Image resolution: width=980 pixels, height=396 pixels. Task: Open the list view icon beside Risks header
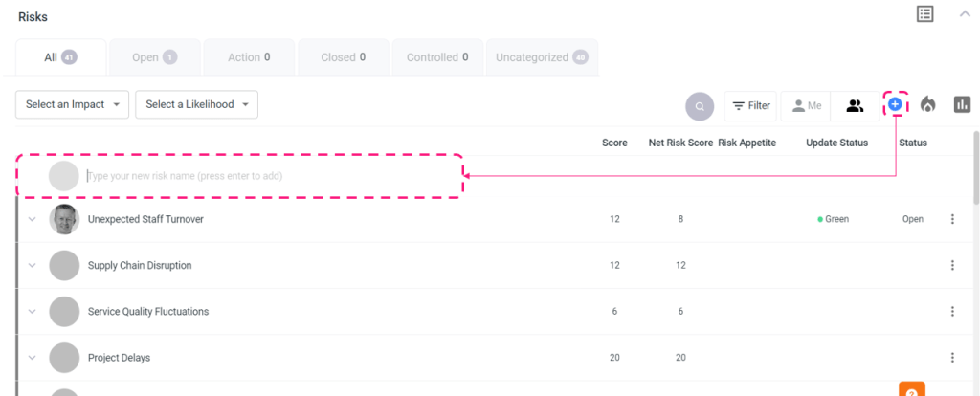tap(924, 13)
